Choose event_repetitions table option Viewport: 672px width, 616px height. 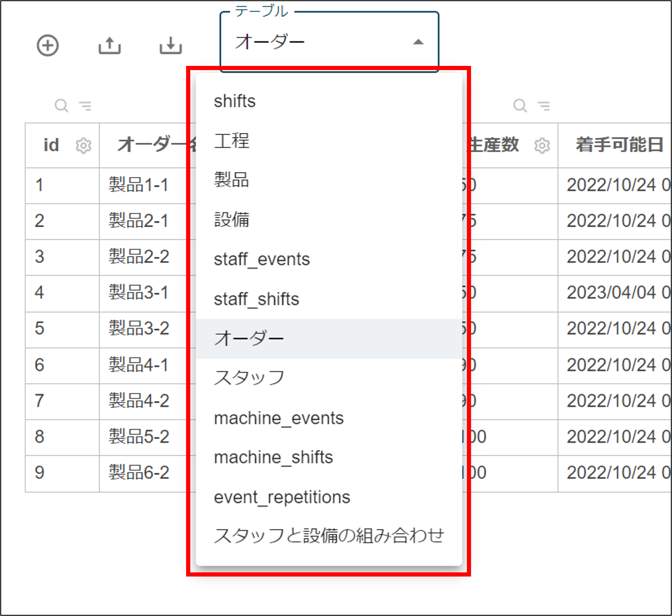coord(329,497)
